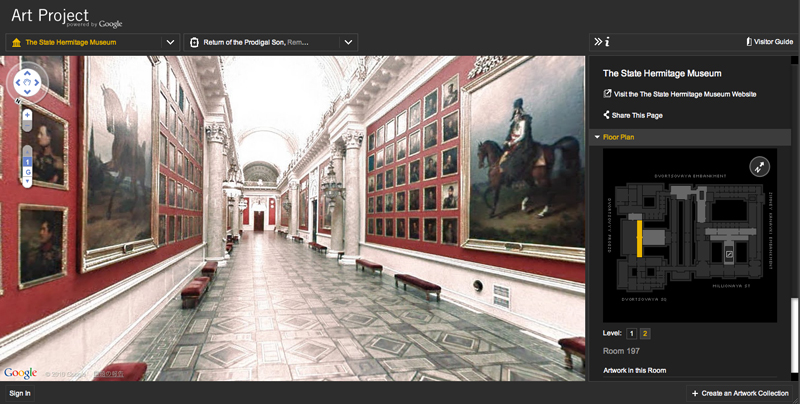Image resolution: width=800 pixels, height=404 pixels.
Task: Switch floor plan to Level 1
Action: (x=632, y=333)
